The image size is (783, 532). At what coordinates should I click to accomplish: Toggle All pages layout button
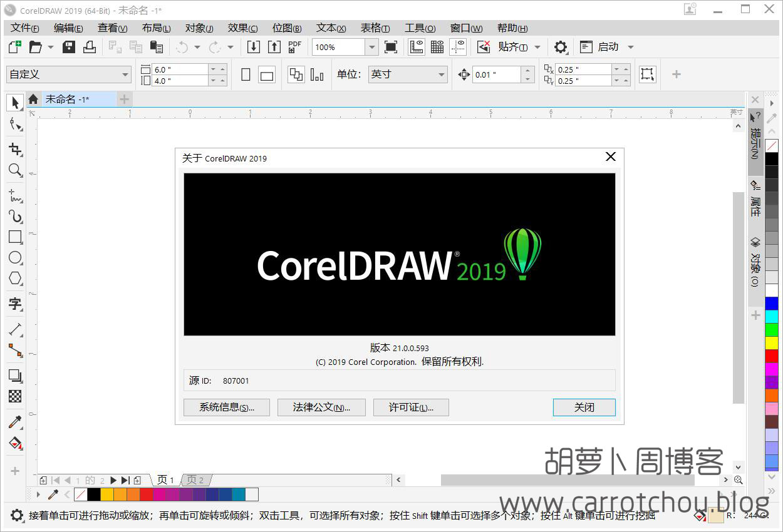pos(296,74)
